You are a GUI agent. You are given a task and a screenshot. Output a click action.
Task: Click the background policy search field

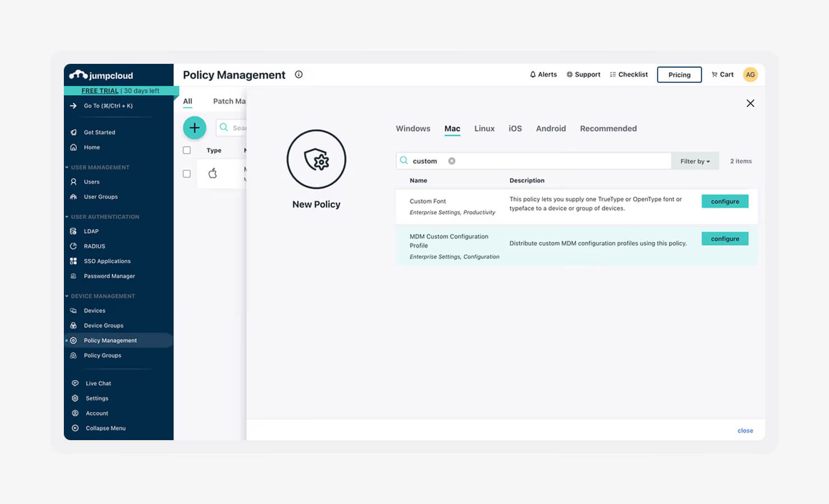coord(231,128)
